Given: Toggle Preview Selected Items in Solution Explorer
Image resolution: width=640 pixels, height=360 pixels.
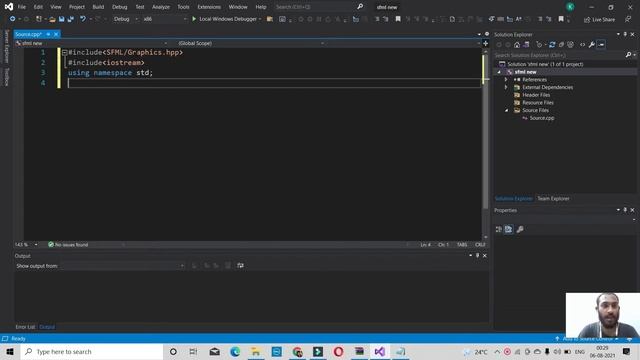Looking at the screenshot, I should (601, 45).
